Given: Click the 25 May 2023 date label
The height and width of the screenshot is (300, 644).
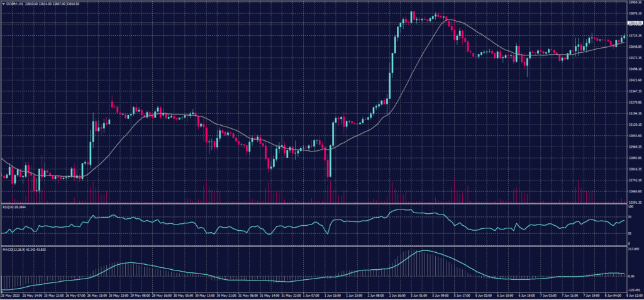Looking at the screenshot, I should pyautogui.click(x=10, y=296).
